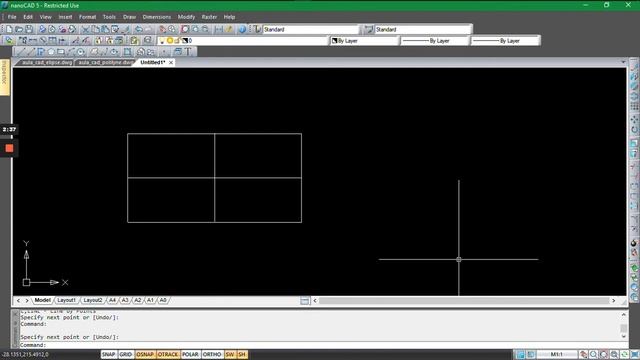The height and width of the screenshot is (360, 640).
Task: Toggle POLAR mode in status bar
Action: point(190,354)
